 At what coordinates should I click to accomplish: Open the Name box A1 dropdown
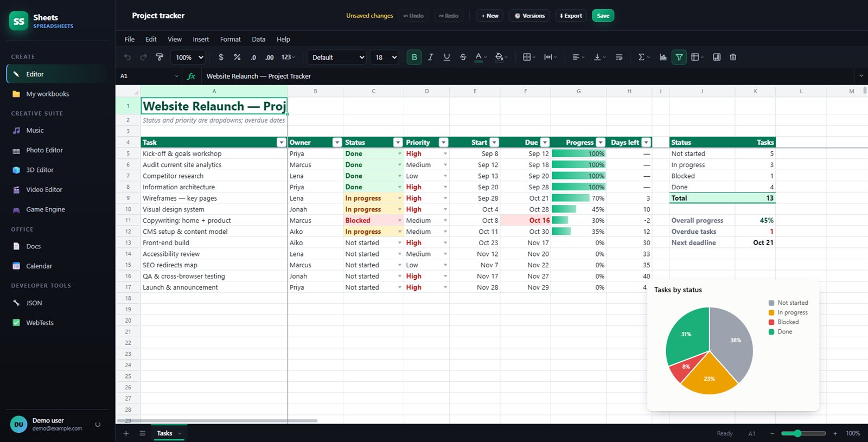[177, 76]
